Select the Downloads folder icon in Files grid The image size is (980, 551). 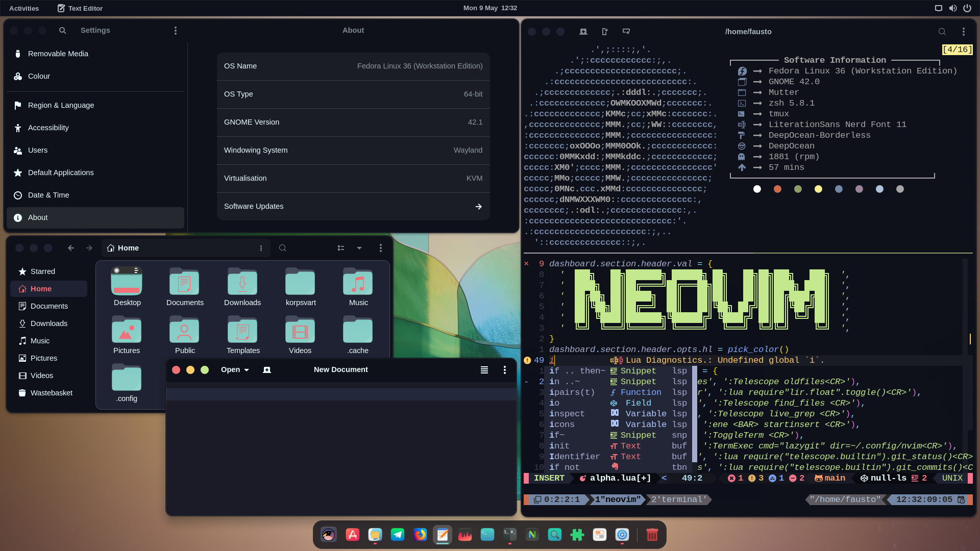coord(242,281)
